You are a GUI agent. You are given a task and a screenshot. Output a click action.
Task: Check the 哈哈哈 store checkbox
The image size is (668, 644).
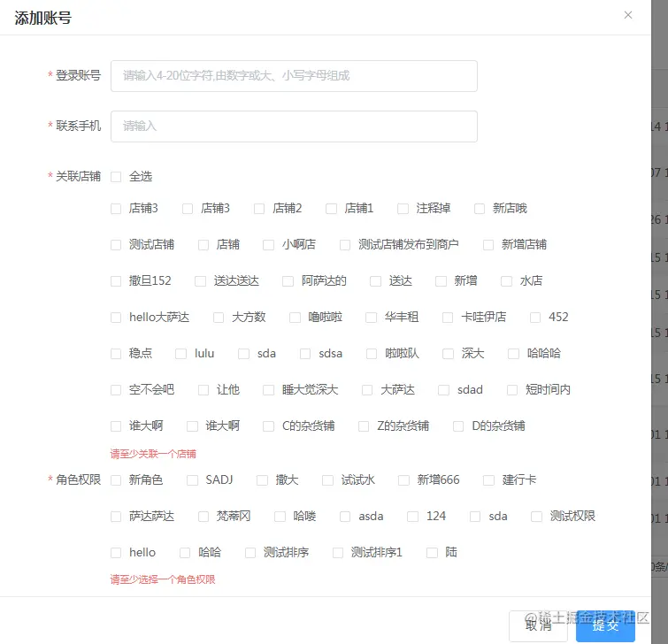(513, 354)
